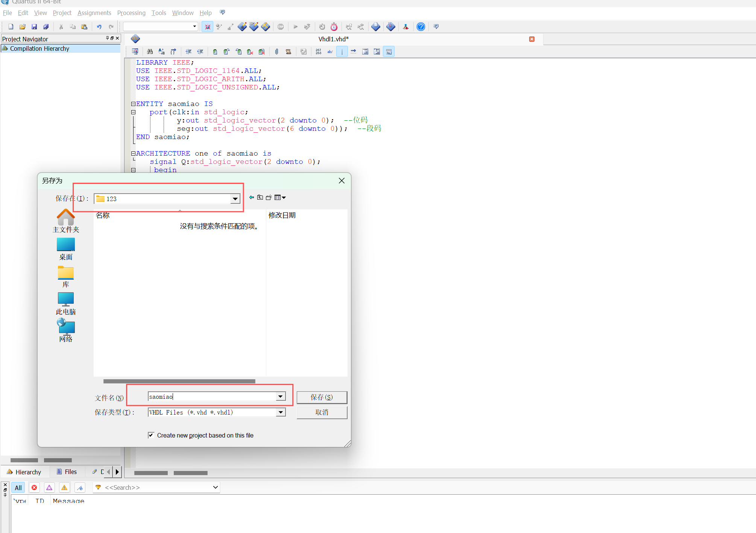Uncheck Create new project based on this file
The height and width of the screenshot is (533, 756).
tap(151, 435)
